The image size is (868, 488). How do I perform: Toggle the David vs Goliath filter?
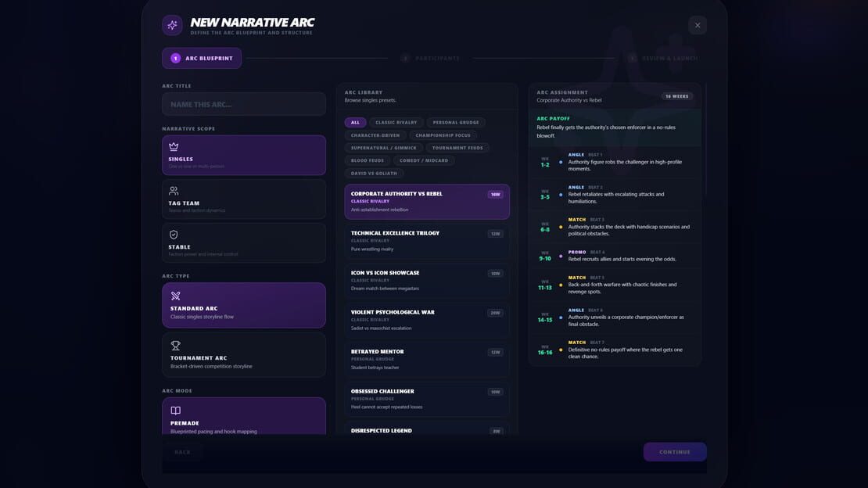click(375, 174)
